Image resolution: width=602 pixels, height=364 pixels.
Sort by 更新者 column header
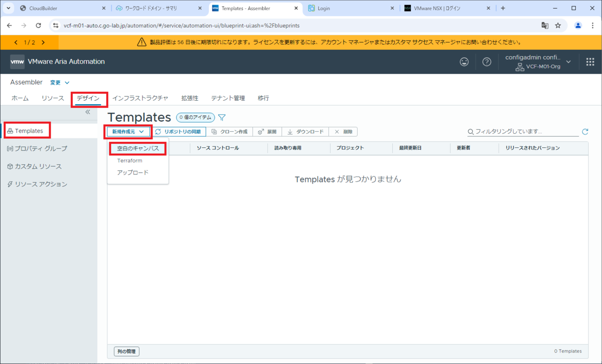463,148
